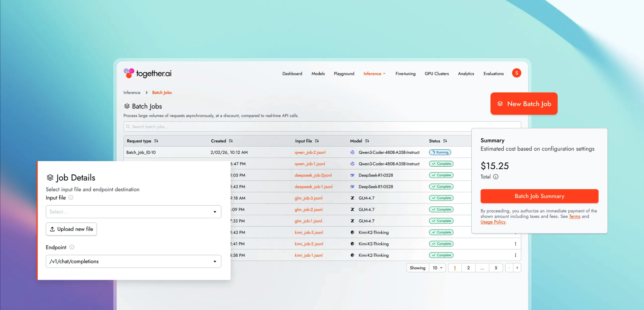Screen dimensions: 644x310
Task: Click the Inference breadcrumb link
Action: pos(132,93)
